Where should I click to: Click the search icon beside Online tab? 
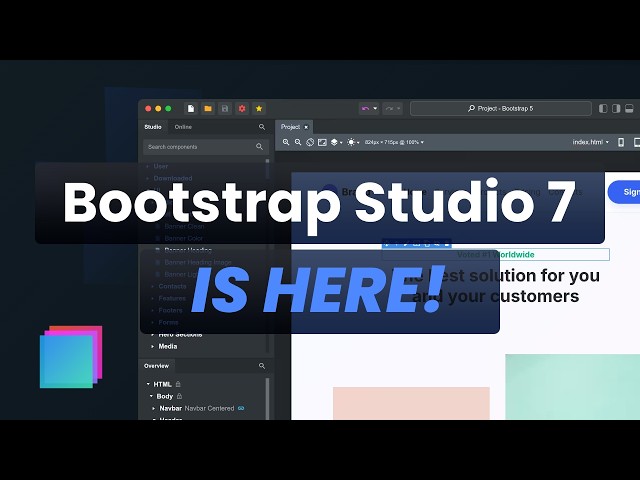tap(262, 127)
